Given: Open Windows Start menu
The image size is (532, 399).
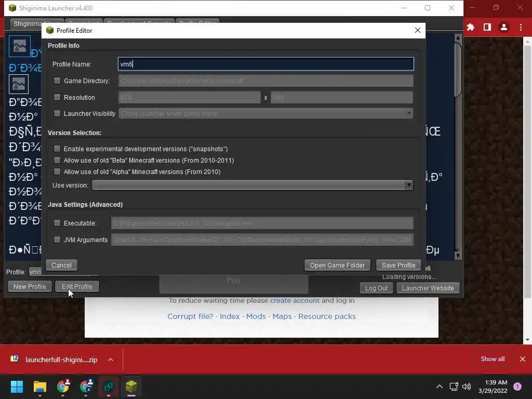Looking at the screenshot, I should click(x=17, y=387).
